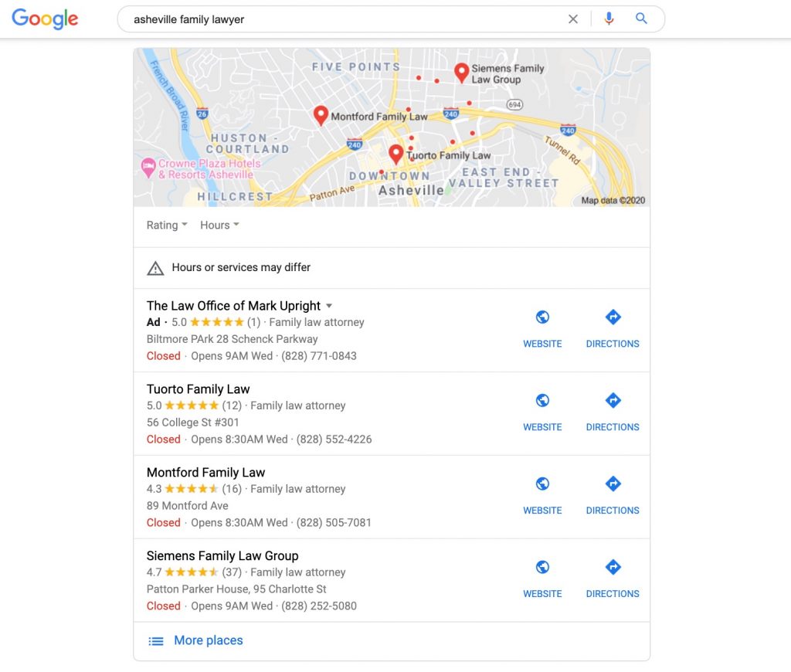Get directions icon for Siemens Family Law Group

(x=613, y=566)
